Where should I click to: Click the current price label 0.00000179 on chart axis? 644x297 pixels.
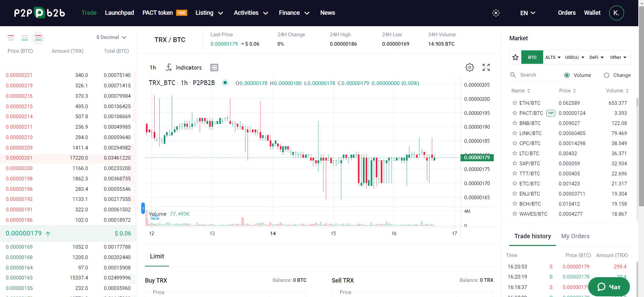tap(477, 158)
